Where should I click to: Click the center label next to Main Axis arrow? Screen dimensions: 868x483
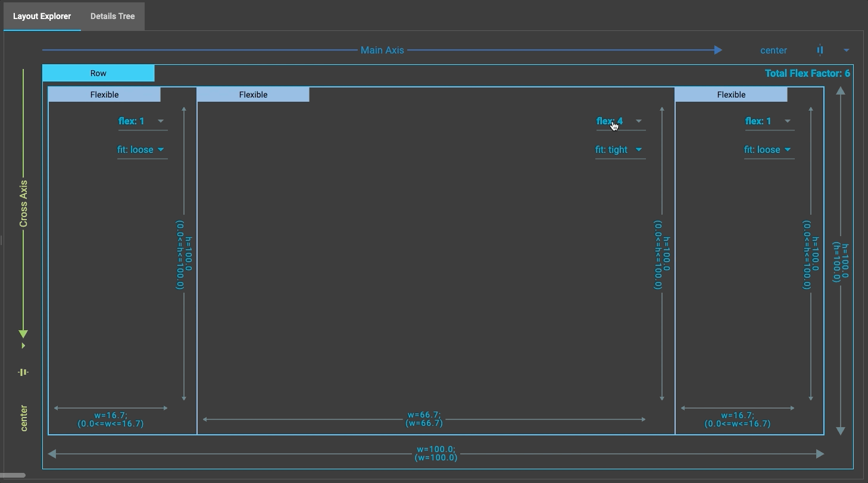coord(773,50)
